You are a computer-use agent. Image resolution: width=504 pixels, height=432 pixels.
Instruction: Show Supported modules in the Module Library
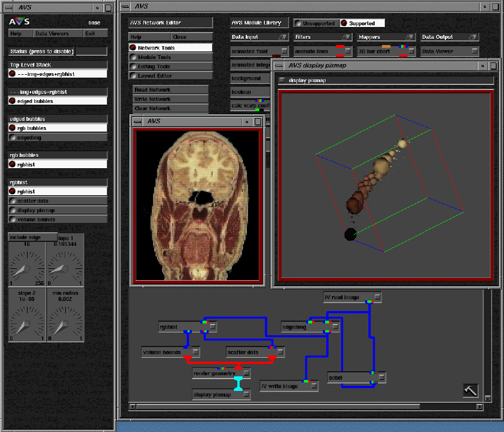[x=362, y=23]
